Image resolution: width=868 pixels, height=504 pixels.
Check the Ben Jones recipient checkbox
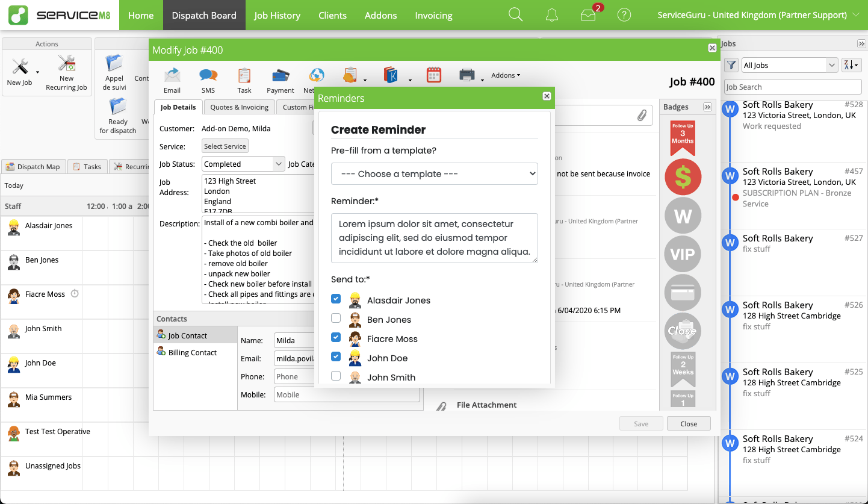tap(336, 318)
